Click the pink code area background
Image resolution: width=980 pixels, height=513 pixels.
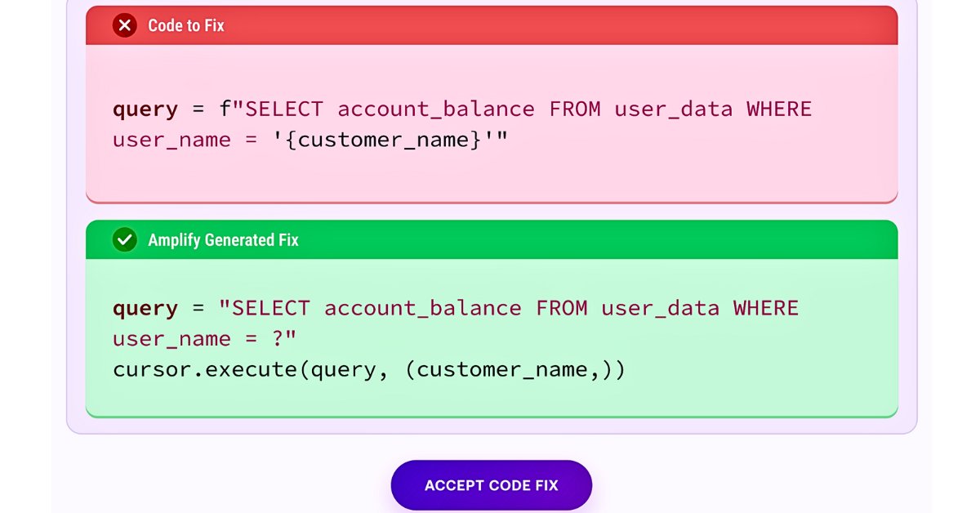pos(490,180)
